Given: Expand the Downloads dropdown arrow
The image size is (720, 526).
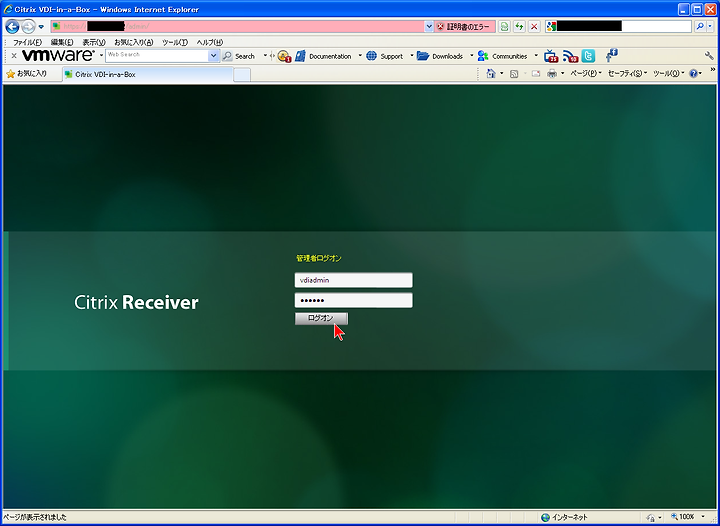Looking at the screenshot, I should (x=471, y=56).
